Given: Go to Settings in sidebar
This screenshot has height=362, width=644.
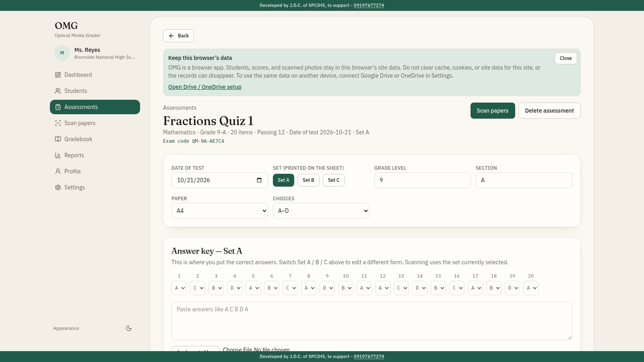Looking at the screenshot, I should (95, 187).
